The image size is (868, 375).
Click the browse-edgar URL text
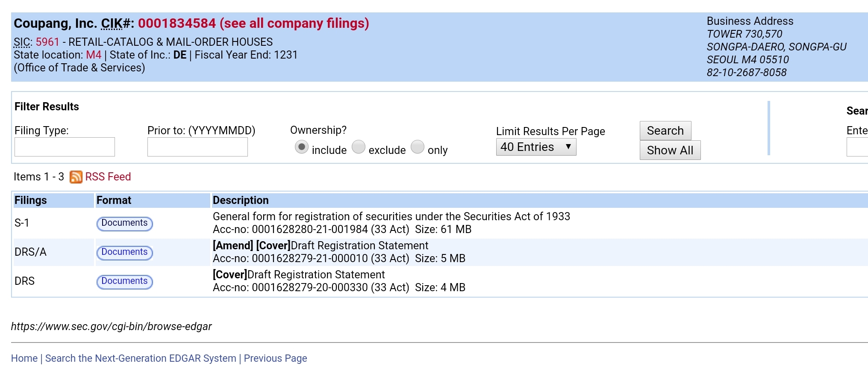pos(112,326)
